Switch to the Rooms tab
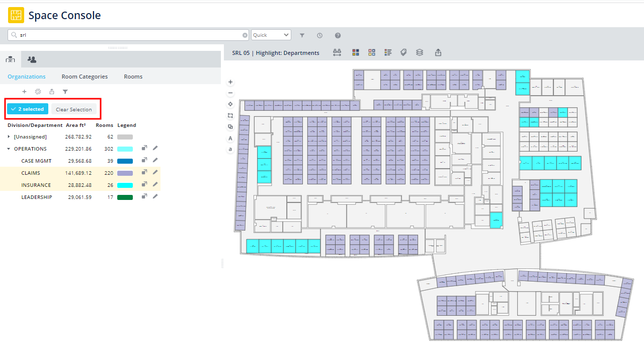 (x=133, y=77)
